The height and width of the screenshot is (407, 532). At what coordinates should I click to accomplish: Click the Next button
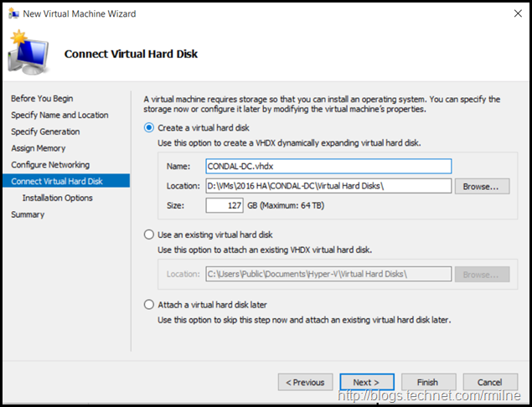[x=367, y=383]
